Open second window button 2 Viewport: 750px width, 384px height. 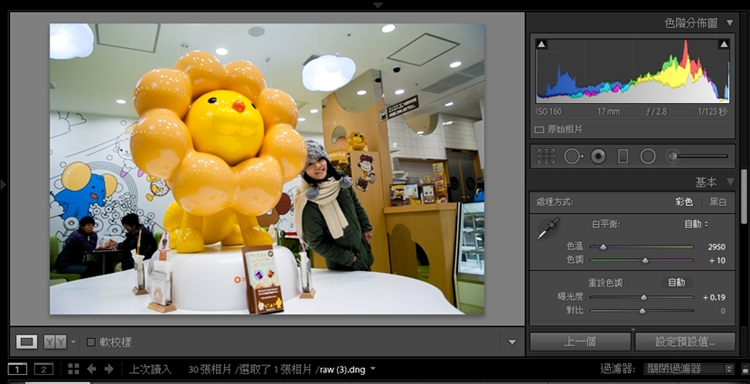[44, 369]
